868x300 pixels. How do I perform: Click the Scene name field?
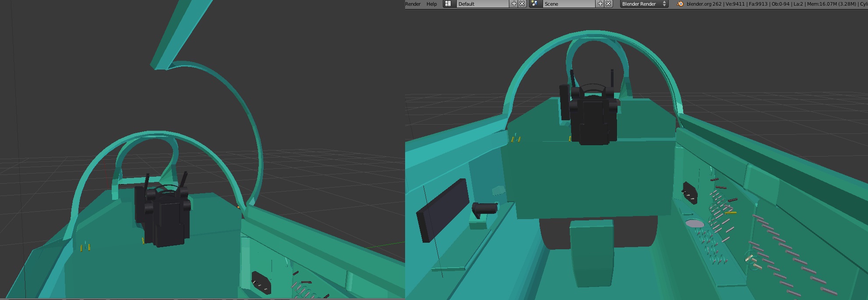tap(569, 4)
